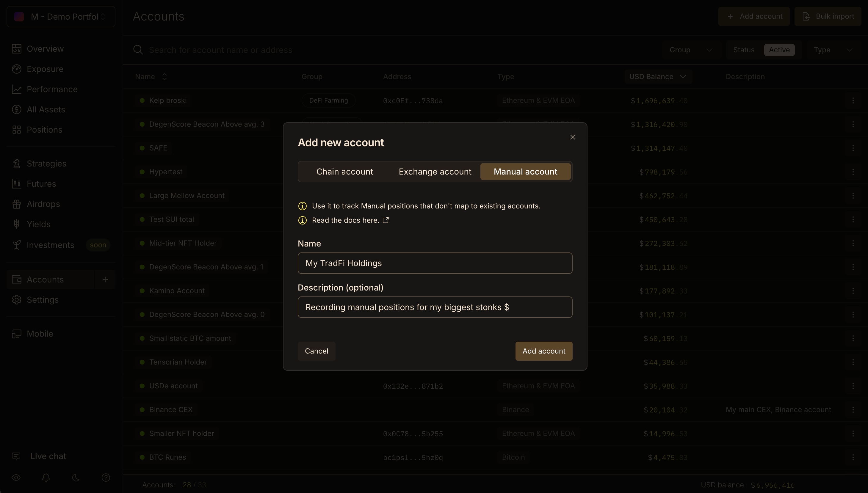Open row menu for Tensorian Holder
This screenshot has width=868, height=493.
853,362
